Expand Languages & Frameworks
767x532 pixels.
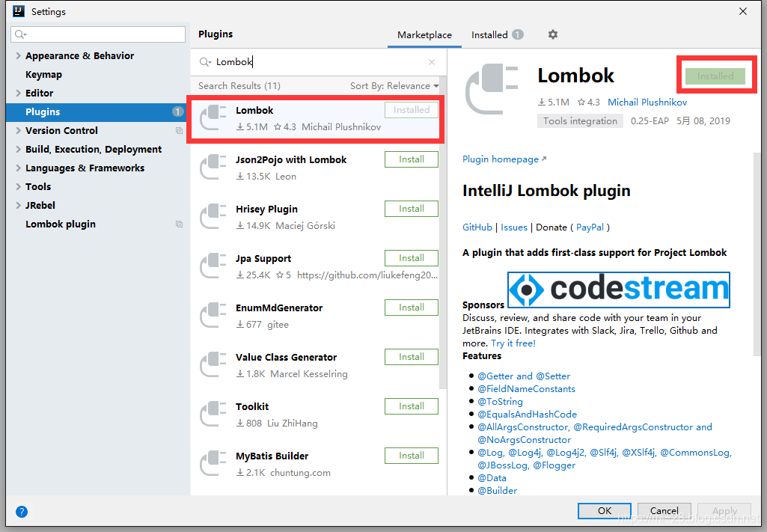coord(18,168)
